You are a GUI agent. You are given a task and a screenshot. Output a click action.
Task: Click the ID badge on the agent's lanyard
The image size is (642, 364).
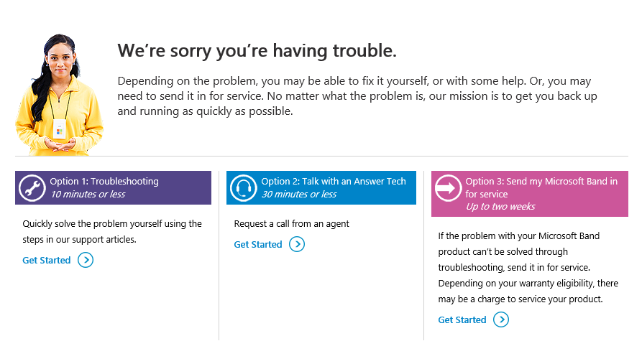coord(60,129)
